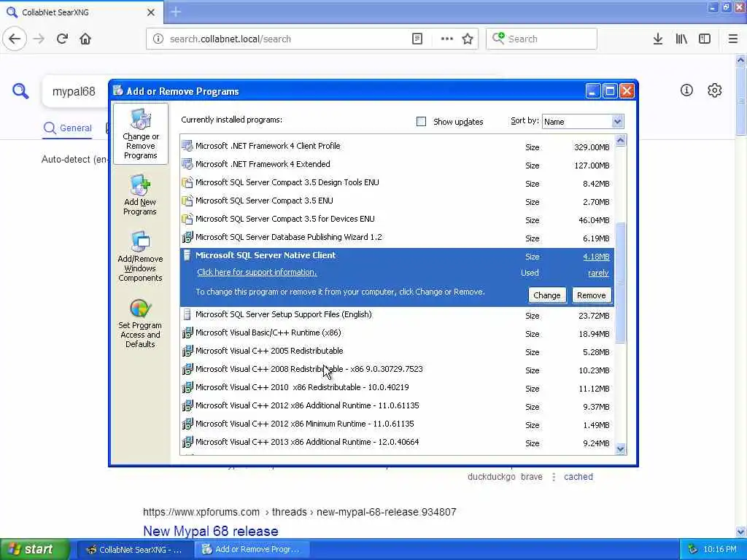Click icon of Visual C++ 2010 x86 Redistributable

[x=187, y=388]
